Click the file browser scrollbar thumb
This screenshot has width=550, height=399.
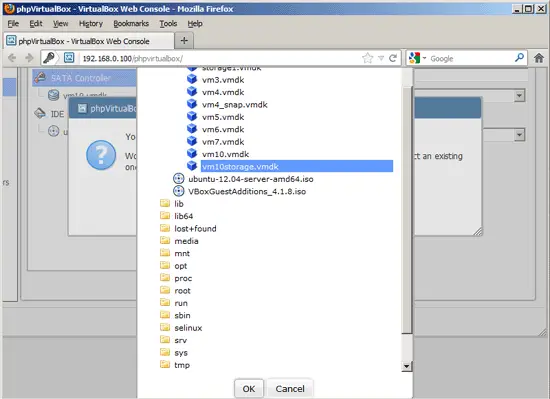pyautogui.click(x=407, y=209)
